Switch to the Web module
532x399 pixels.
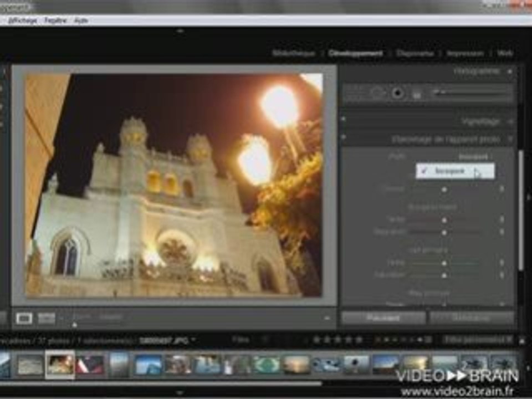[505, 53]
